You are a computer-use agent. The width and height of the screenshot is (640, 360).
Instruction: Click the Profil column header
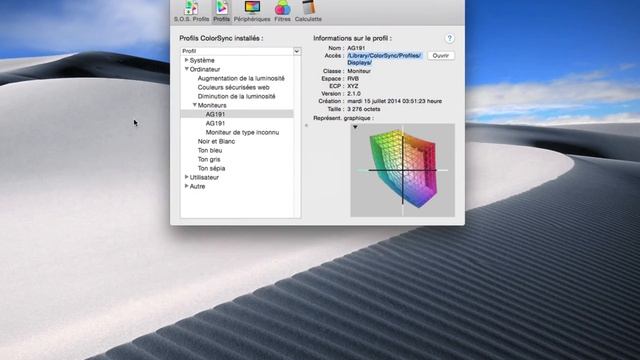click(x=237, y=51)
